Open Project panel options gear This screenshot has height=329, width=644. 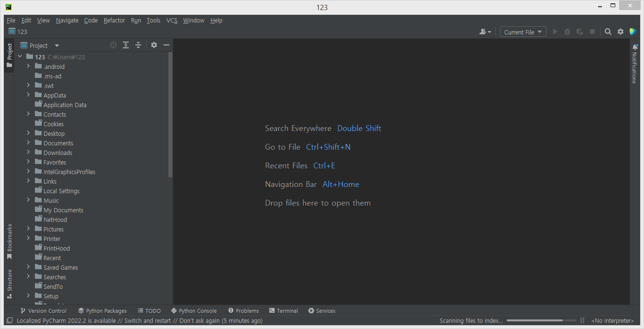[x=154, y=45]
